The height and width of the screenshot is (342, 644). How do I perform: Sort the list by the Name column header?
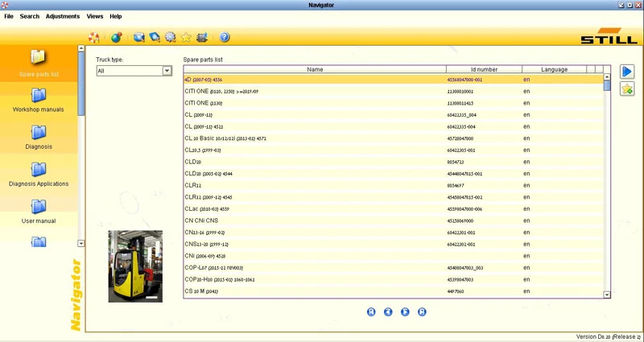315,69
